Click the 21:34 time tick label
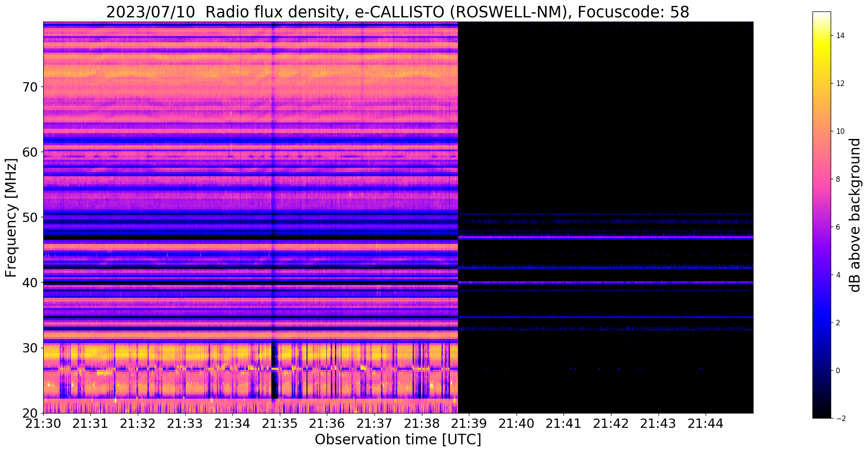 tap(233, 423)
